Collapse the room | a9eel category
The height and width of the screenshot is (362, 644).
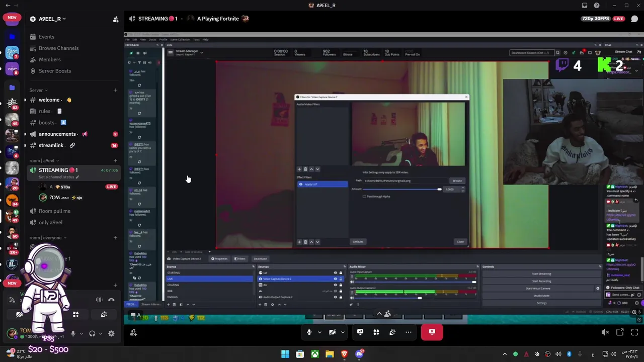[44, 161]
